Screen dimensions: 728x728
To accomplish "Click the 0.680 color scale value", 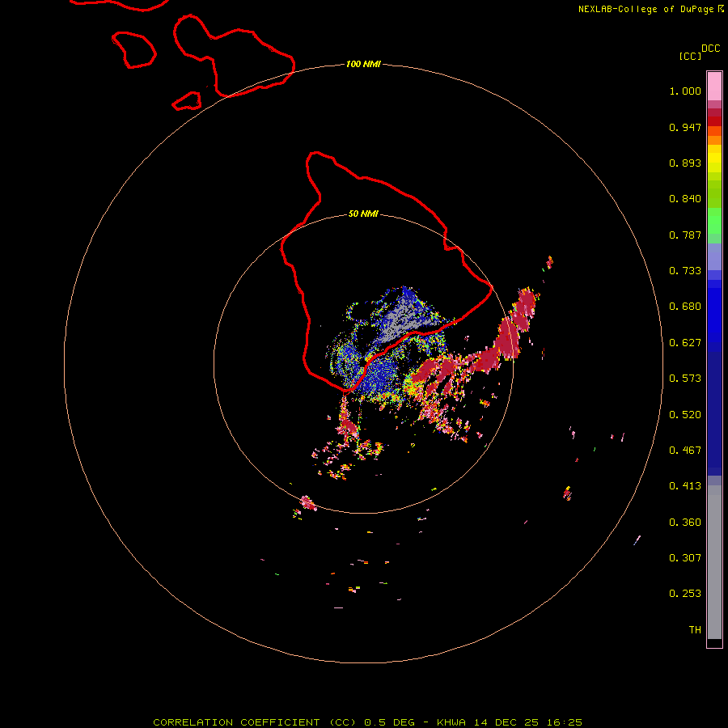I will pyautogui.click(x=685, y=307).
